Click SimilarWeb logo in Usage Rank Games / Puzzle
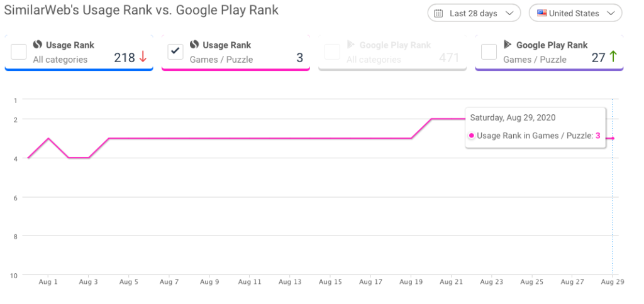This screenshot has height=304, width=644. point(194,45)
